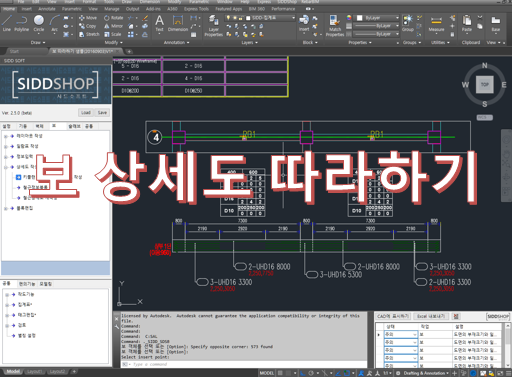Toggle Clean Screen in status bar

tap(500, 373)
